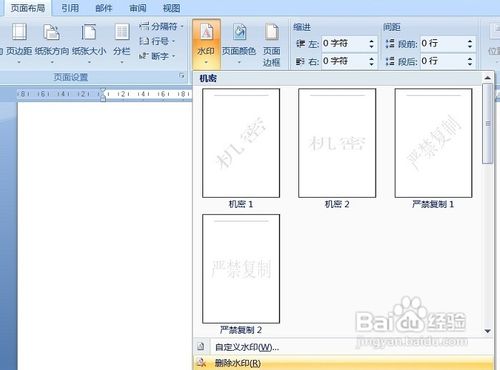Switch to the 页面布局 tab
Image resolution: width=500 pixels, height=370 pixels.
[x=28, y=8]
